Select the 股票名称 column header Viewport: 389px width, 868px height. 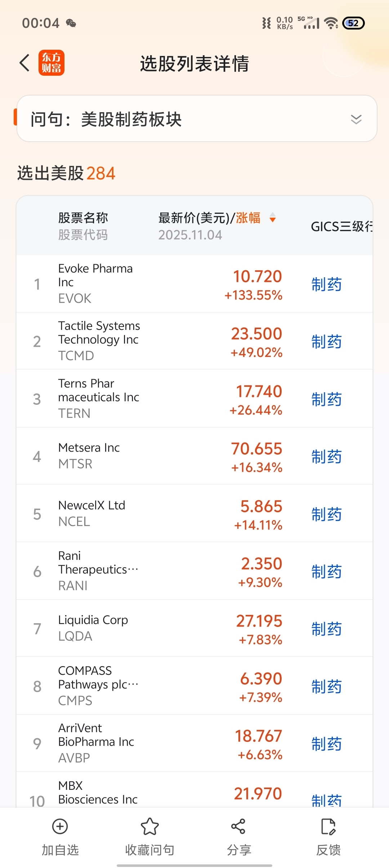83,218
